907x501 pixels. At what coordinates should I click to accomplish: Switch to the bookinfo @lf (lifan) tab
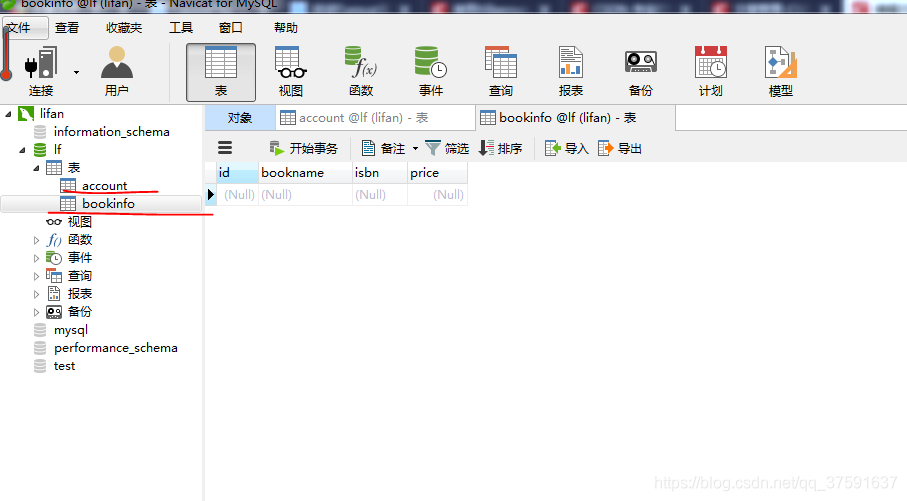coord(575,118)
